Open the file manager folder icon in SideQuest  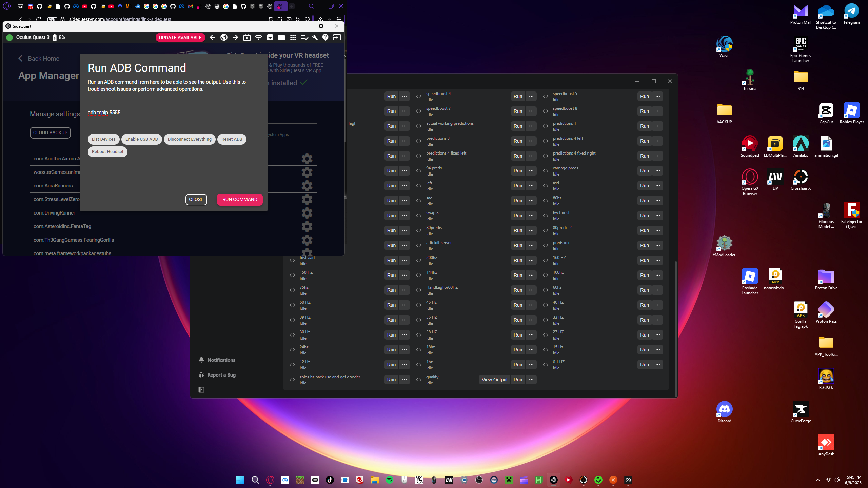pos(281,37)
